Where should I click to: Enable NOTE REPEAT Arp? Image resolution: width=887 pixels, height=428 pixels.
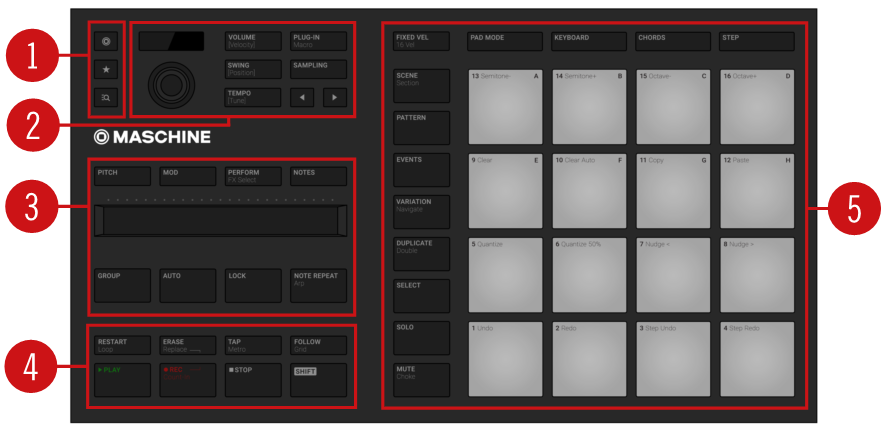point(318,285)
